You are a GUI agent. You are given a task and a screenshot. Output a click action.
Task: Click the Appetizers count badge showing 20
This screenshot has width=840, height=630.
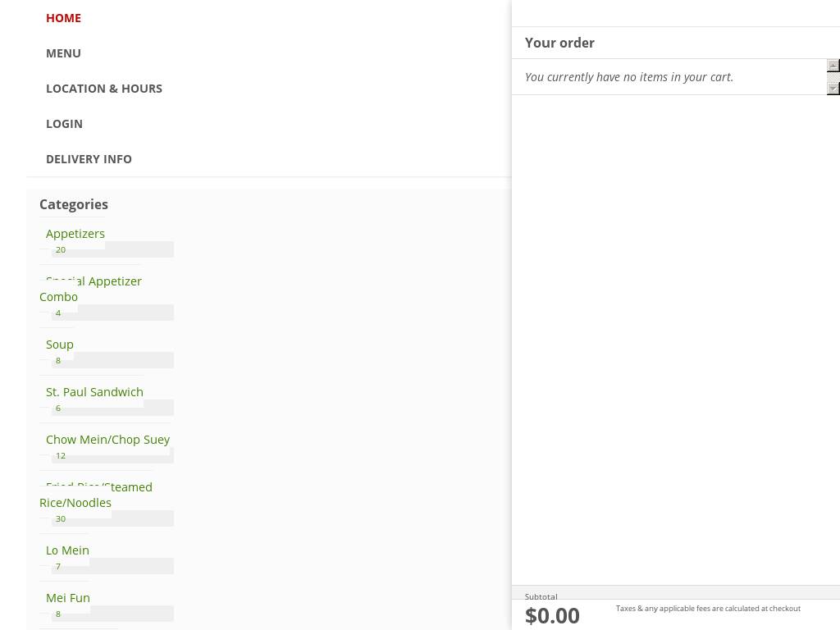coord(61,249)
